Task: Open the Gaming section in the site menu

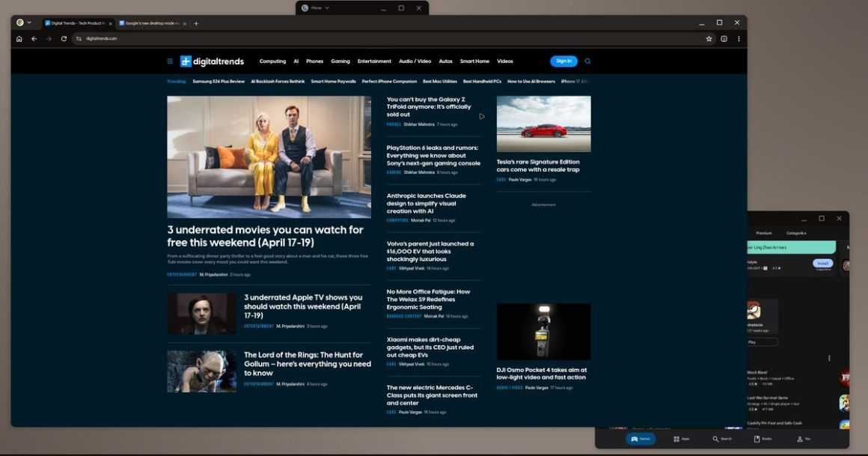Action: pos(340,61)
